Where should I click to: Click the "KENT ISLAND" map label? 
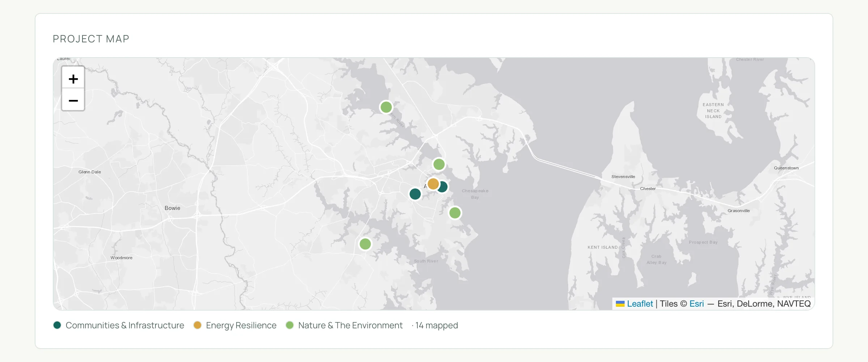click(603, 247)
